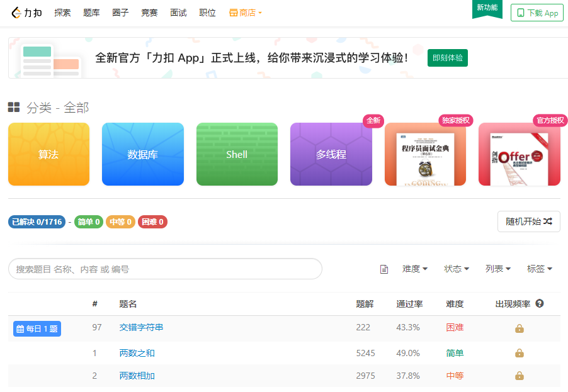Open the 圈子 menu item
This screenshot has height=392, width=568.
pos(120,13)
